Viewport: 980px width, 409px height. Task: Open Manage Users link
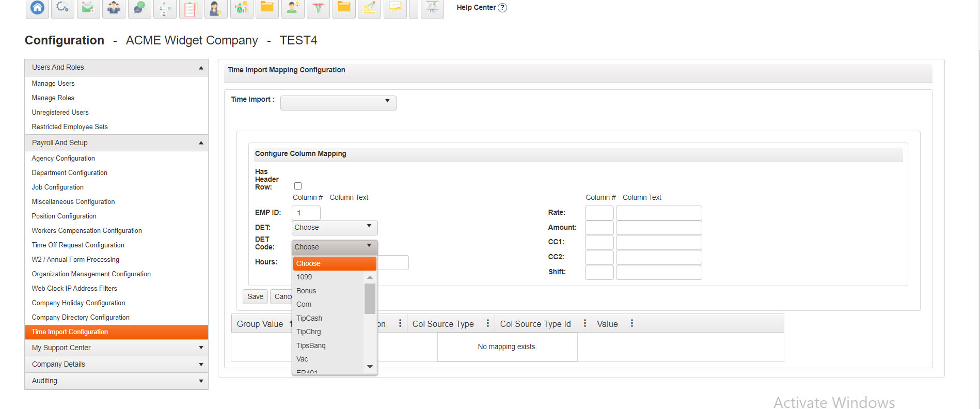53,84
